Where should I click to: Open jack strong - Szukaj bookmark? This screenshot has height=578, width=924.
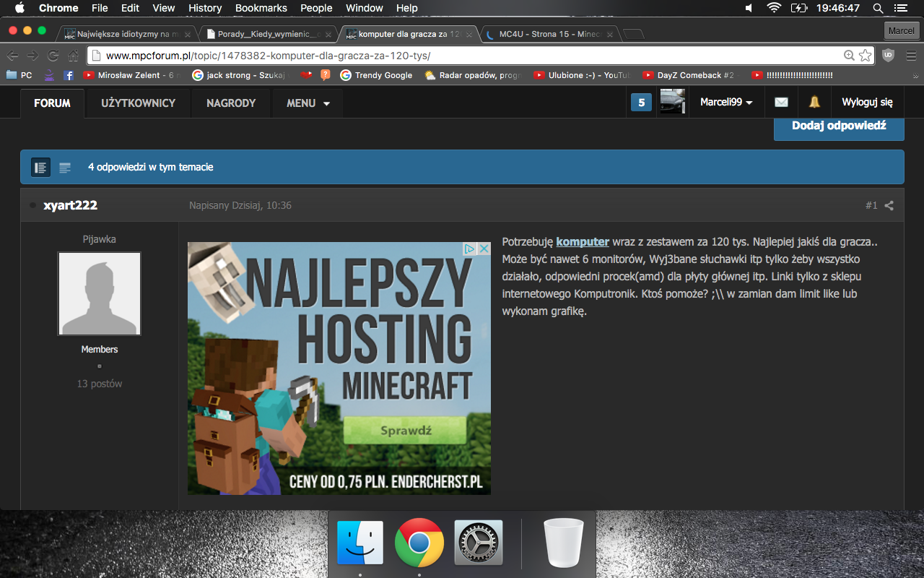pos(239,75)
